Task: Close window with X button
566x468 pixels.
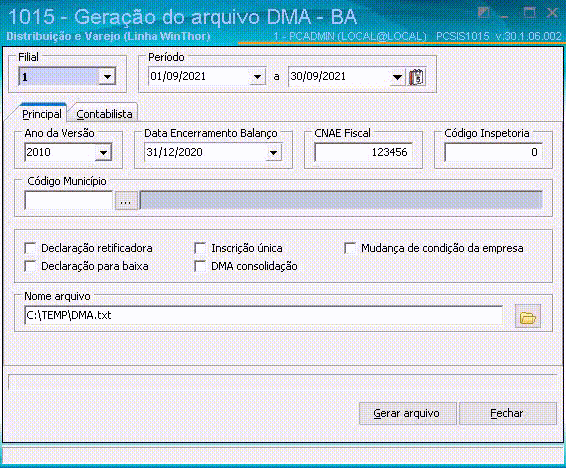Action: 552,13
